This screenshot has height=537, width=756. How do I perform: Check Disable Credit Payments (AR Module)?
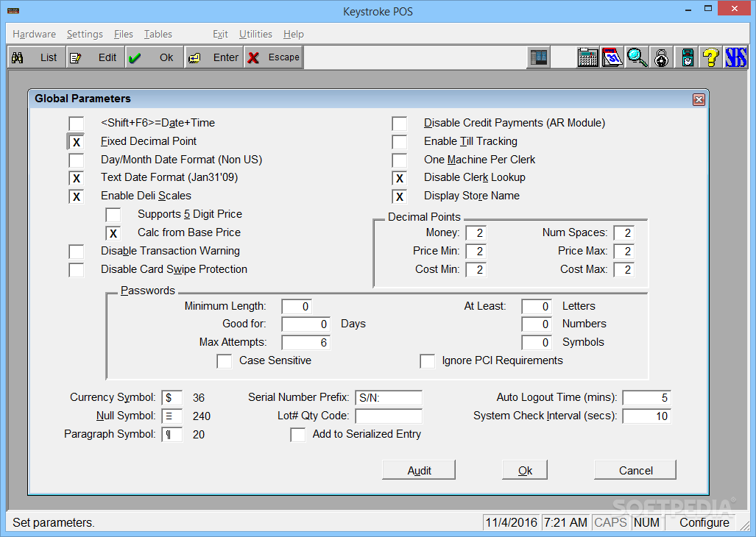tap(399, 124)
